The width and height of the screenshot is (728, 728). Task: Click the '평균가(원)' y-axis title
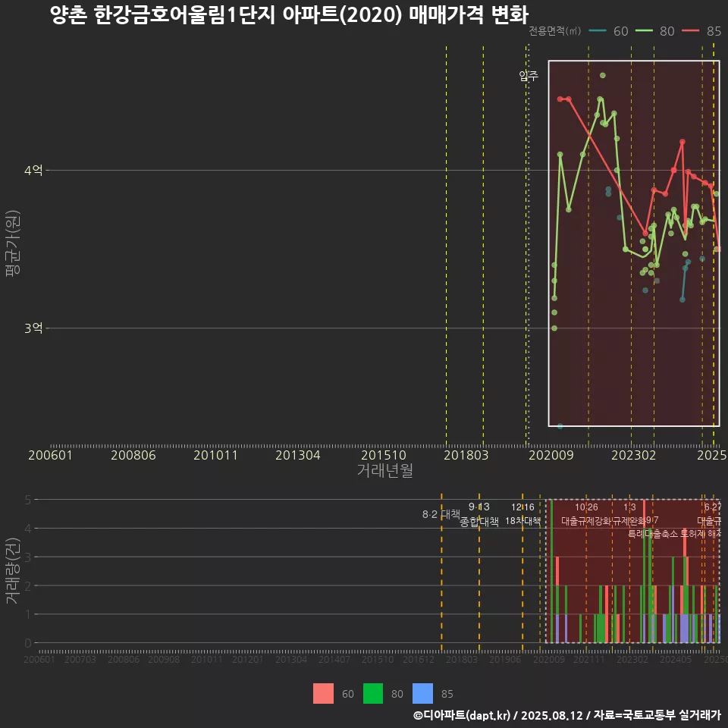13,243
